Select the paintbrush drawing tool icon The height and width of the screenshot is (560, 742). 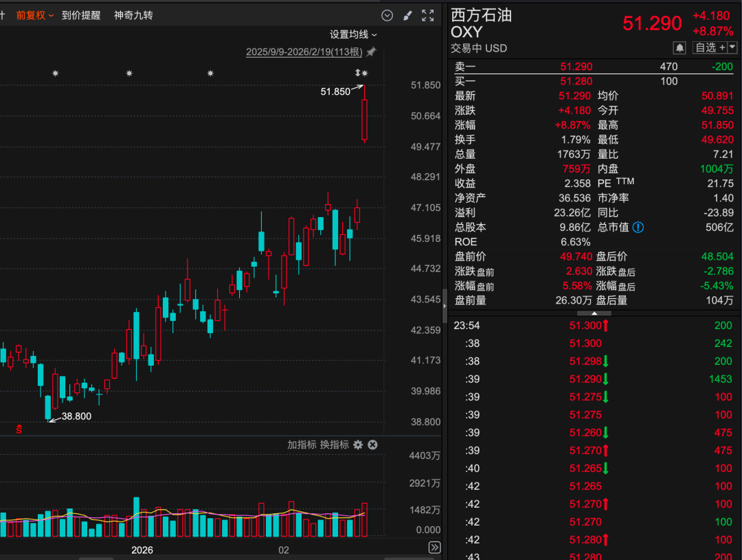(407, 16)
